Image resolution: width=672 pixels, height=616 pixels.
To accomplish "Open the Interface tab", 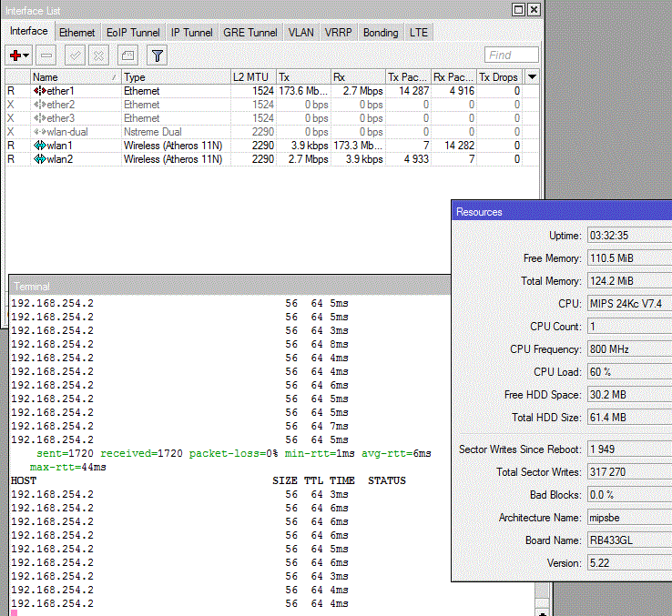I will coord(29,31).
